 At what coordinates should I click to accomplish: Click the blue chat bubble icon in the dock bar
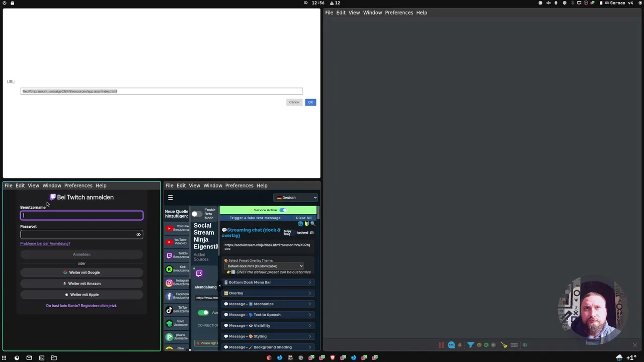point(451,345)
